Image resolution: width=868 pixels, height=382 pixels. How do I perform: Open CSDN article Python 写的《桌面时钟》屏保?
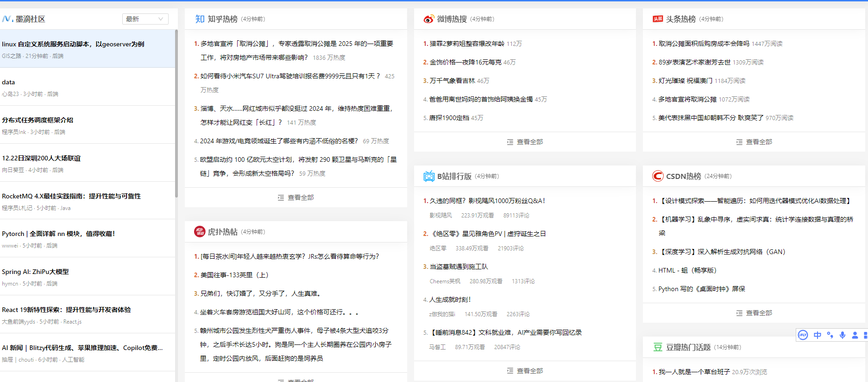702,289
